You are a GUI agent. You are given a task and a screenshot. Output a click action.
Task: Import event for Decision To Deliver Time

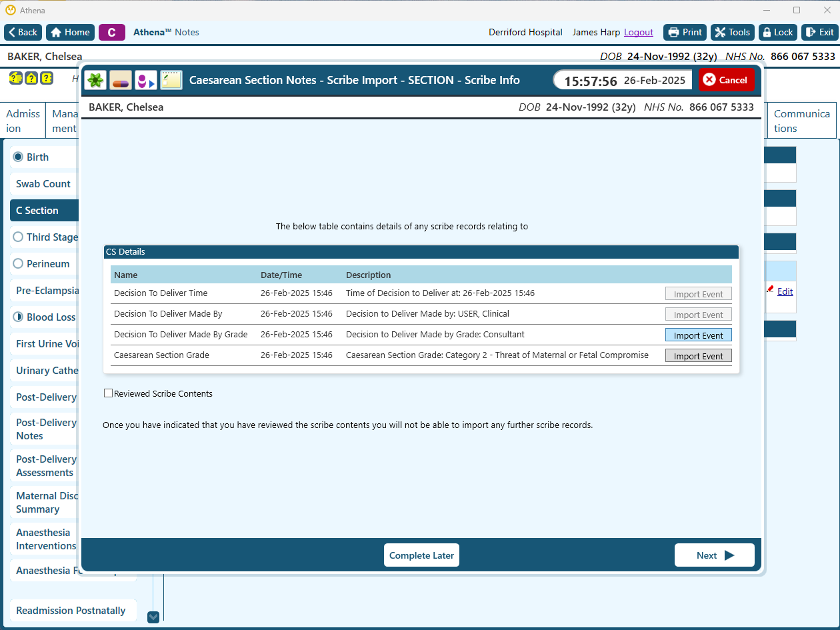(699, 294)
